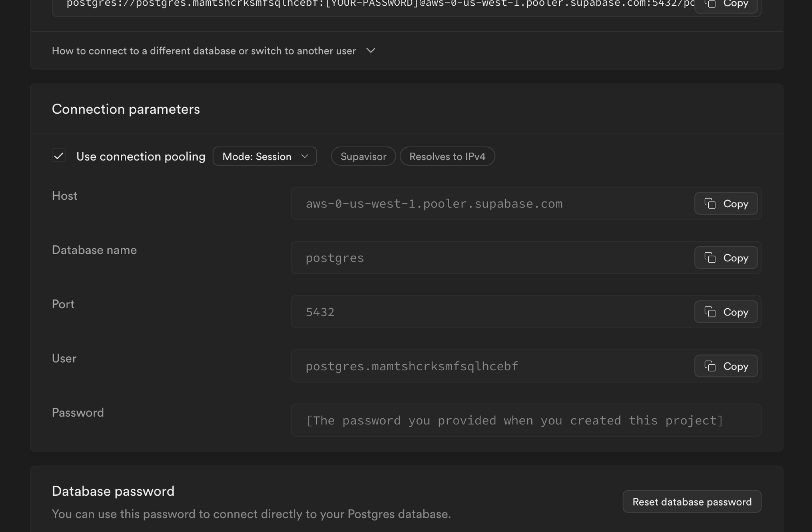Click the Password label

pos(78,413)
